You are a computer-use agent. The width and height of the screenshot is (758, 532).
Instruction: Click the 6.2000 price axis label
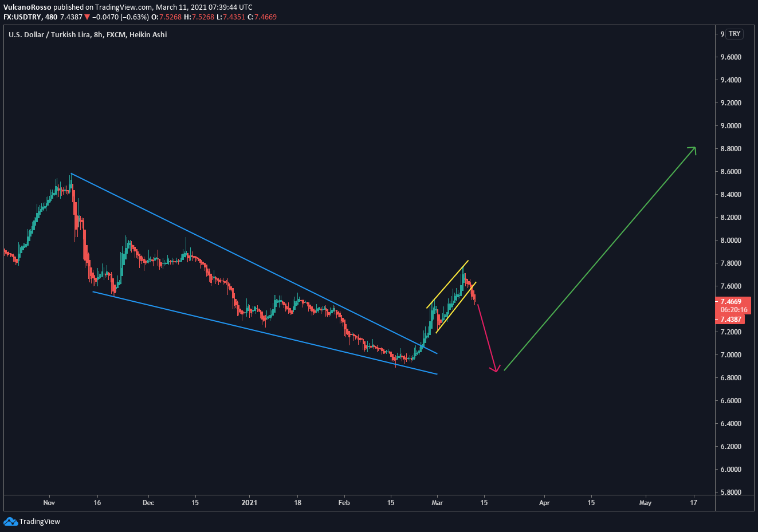pyautogui.click(x=731, y=447)
